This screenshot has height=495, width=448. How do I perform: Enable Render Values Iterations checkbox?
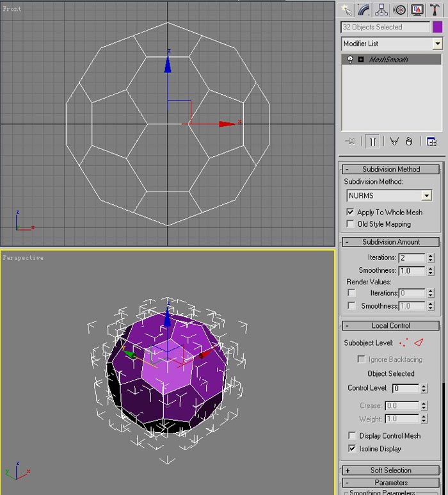[x=351, y=293]
